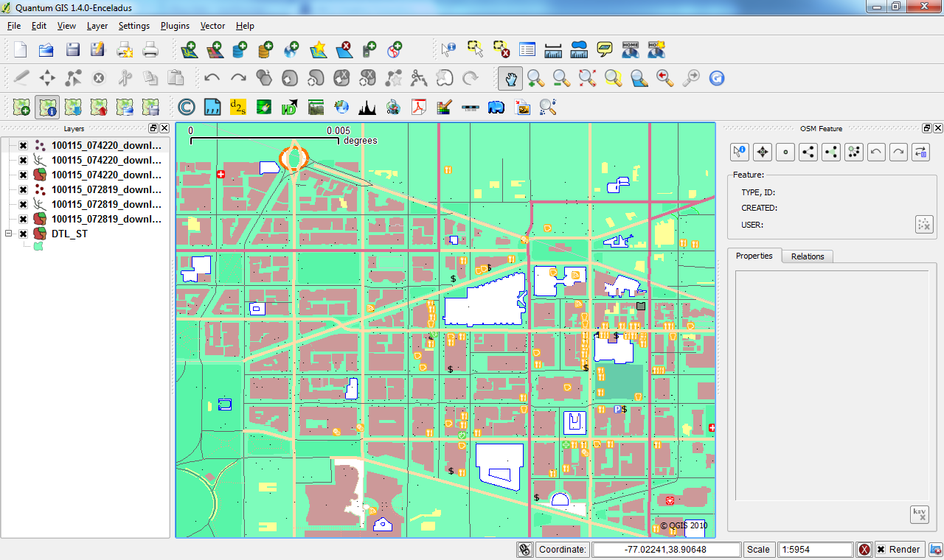Switch to the Relations tab
944x560 pixels.
point(807,256)
